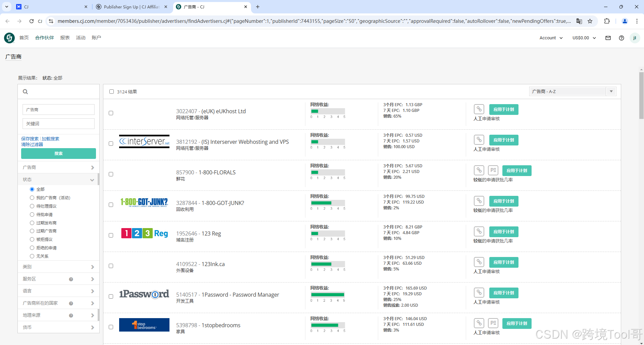Select the 我的广告商 (活动) radio option

(32, 198)
